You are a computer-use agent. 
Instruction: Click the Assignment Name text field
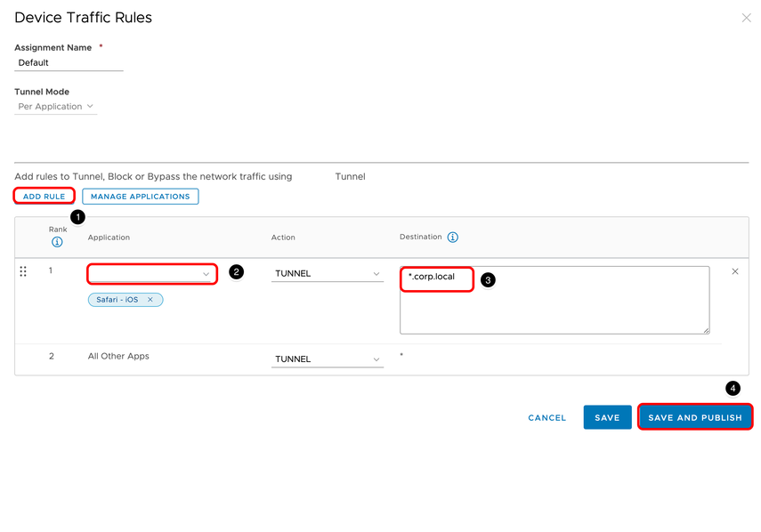point(69,63)
